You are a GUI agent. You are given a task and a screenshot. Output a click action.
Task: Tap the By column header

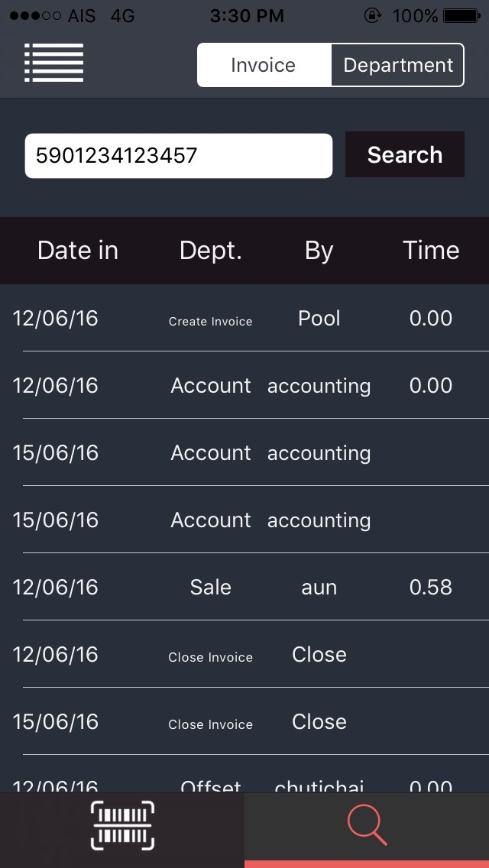coord(319,251)
